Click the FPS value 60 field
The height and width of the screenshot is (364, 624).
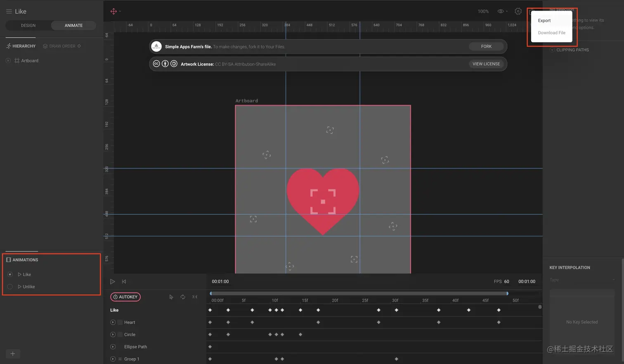[x=506, y=281]
